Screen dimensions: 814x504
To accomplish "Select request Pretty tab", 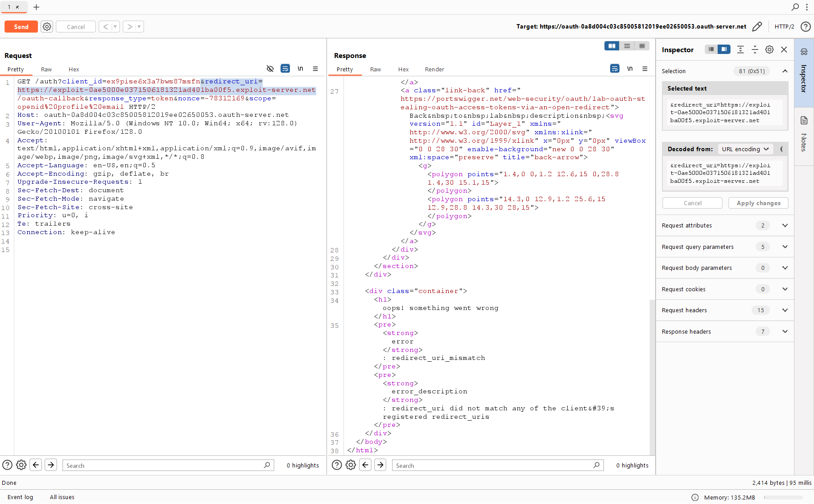I will tap(16, 69).
